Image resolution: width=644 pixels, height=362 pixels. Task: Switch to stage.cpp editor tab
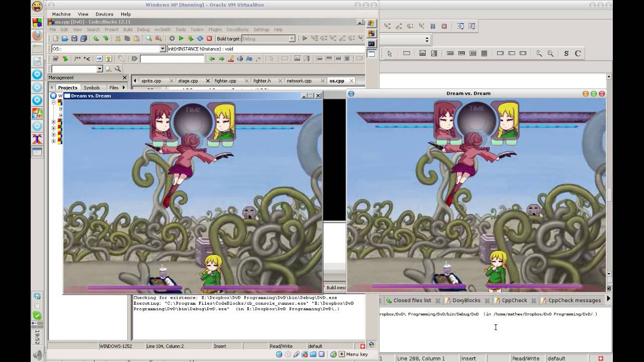click(x=188, y=80)
